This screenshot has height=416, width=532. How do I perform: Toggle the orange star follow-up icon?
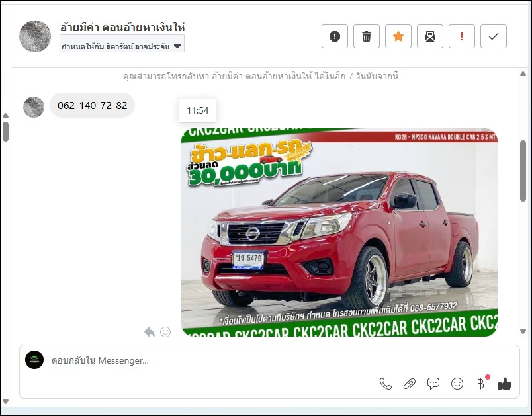(398, 36)
